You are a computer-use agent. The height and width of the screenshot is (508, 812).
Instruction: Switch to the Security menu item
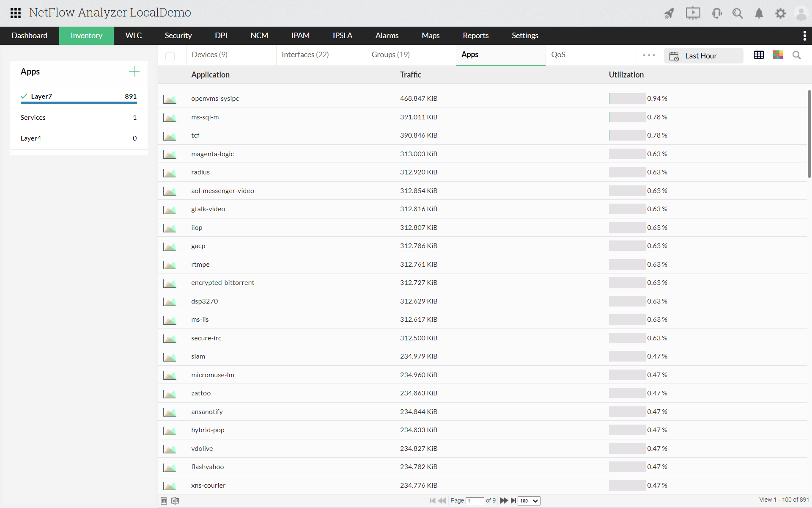(x=178, y=35)
